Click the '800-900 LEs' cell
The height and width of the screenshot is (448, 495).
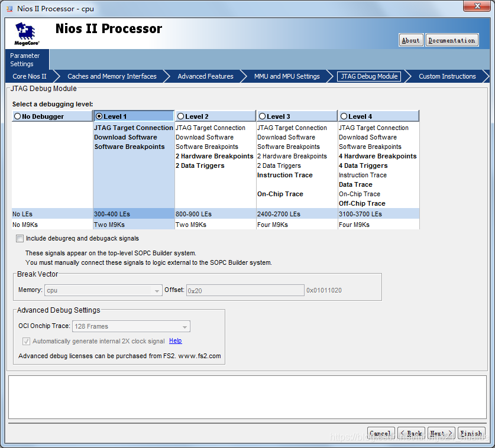[x=215, y=214]
